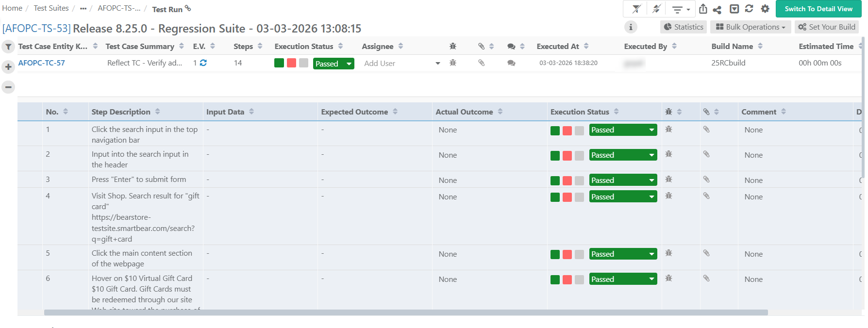Click the info circle icon
Viewport: 868px width, 328px height.
coord(631,27)
